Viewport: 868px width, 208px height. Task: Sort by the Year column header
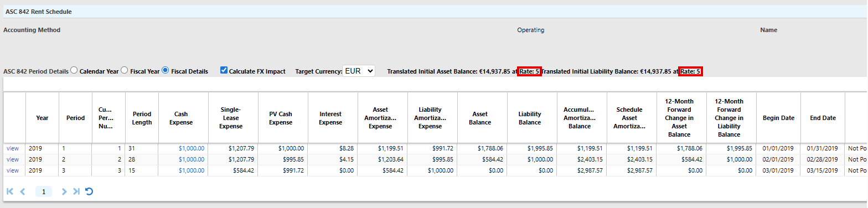[x=42, y=118]
